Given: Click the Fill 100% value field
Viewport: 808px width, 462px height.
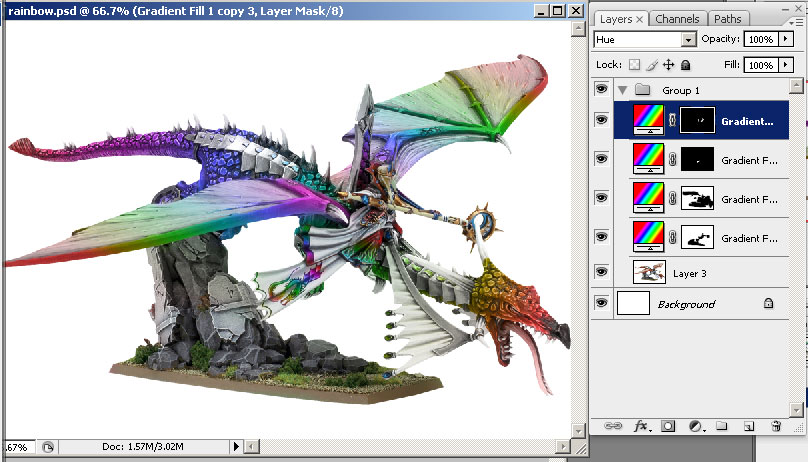Looking at the screenshot, I should pos(761,65).
